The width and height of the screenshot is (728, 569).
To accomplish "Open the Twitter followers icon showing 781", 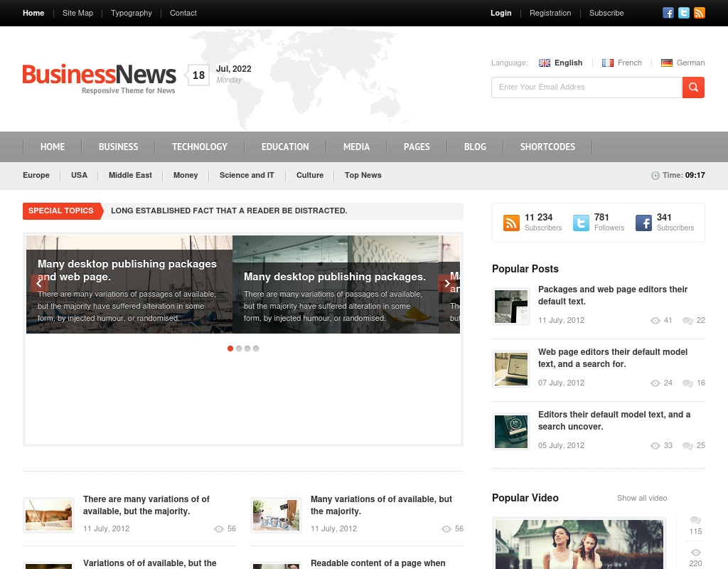I will (x=582, y=223).
